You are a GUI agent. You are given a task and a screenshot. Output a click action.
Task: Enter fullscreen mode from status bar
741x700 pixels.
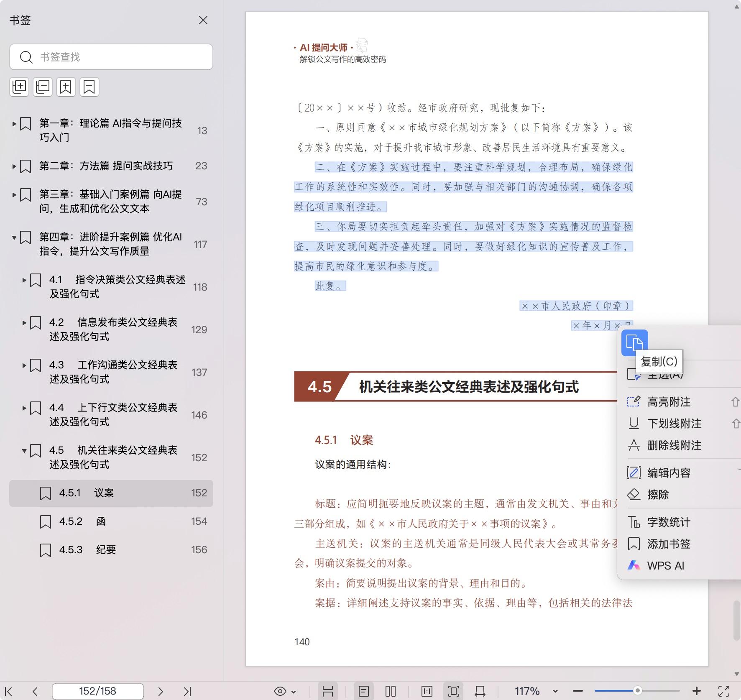(x=724, y=691)
